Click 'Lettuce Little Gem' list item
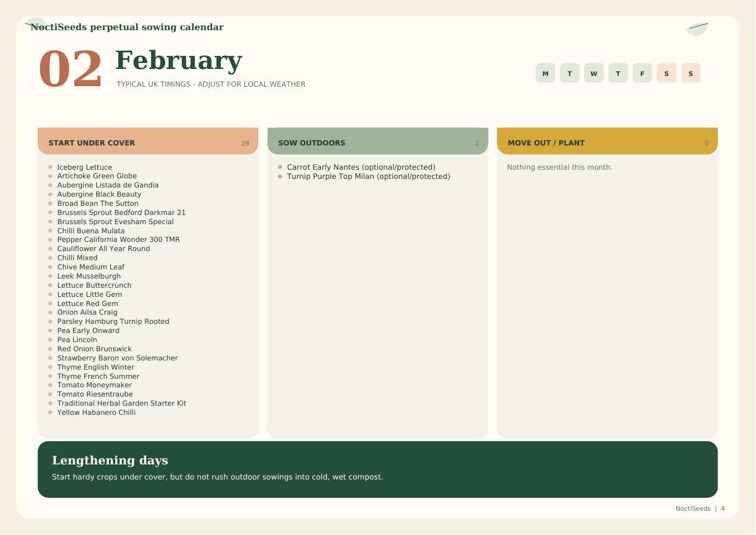Image resolution: width=756 pixels, height=535 pixels. coord(89,295)
